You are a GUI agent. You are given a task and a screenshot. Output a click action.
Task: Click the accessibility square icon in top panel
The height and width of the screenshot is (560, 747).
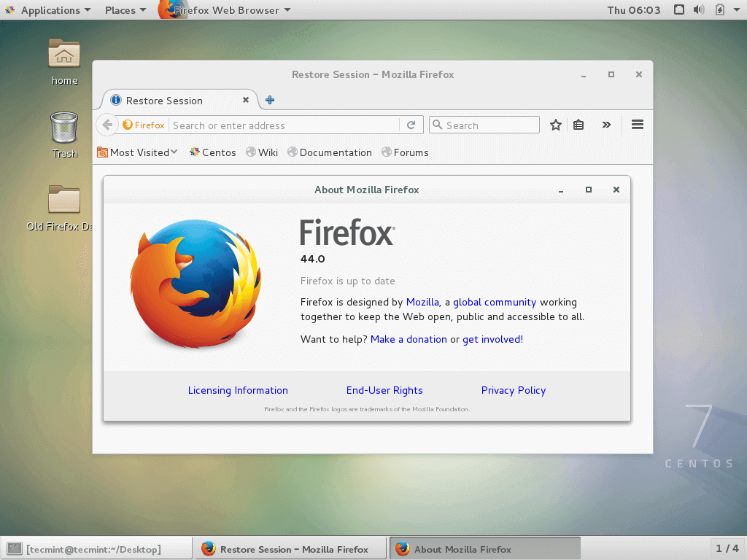[679, 9]
